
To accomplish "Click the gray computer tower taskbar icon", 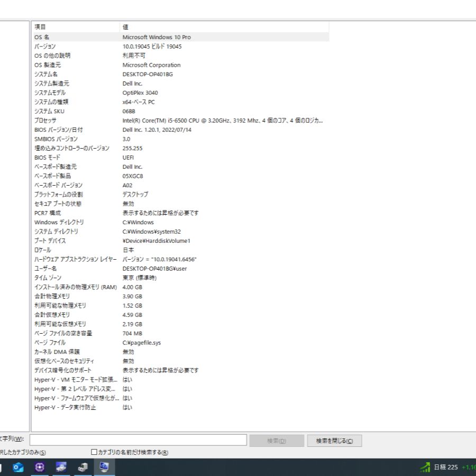I will (83, 467).
